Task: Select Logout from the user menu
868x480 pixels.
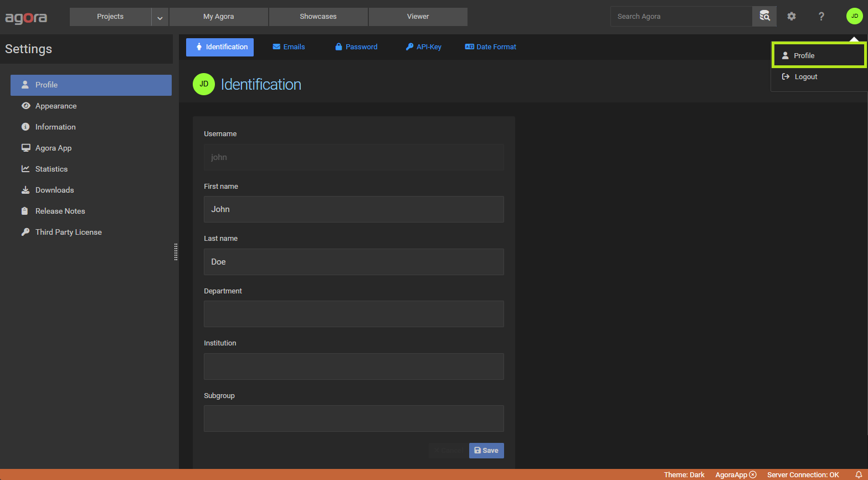Action: pyautogui.click(x=805, y=77)
